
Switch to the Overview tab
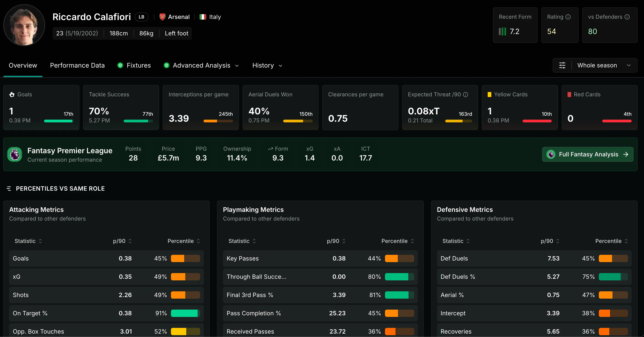point(23,65)
